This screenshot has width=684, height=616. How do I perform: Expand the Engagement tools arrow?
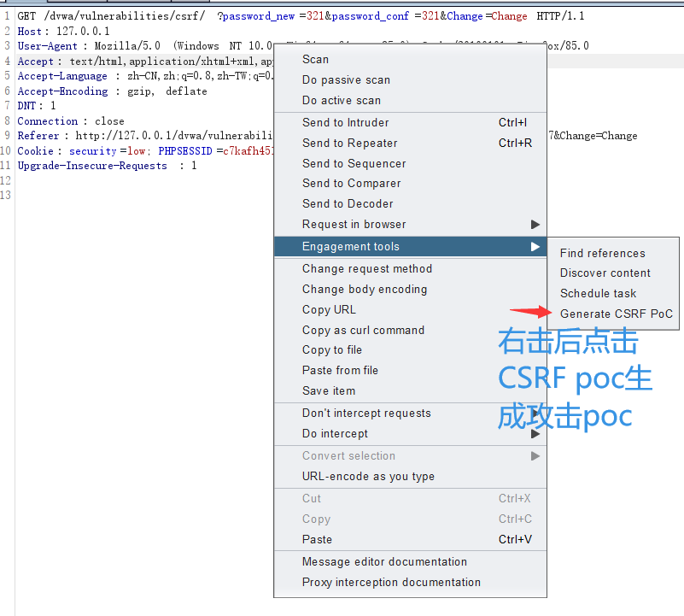(x=535, y=247)
